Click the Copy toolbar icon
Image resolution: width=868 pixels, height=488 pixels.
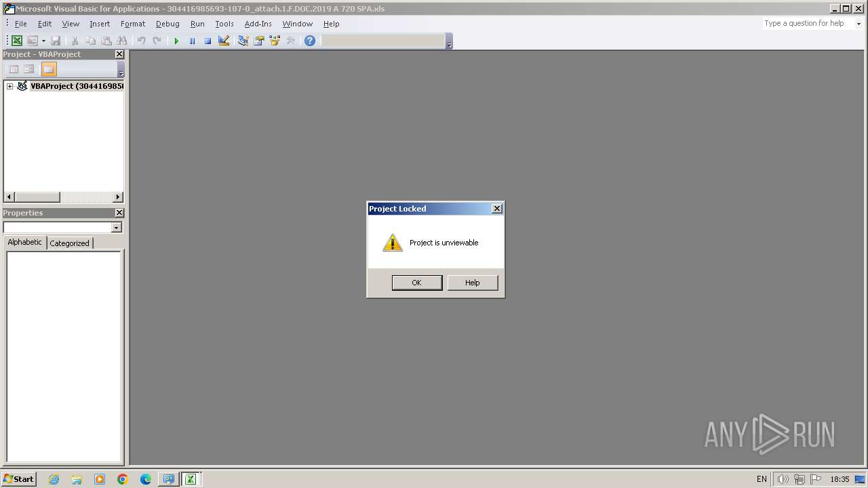click(x=90, y=41)
